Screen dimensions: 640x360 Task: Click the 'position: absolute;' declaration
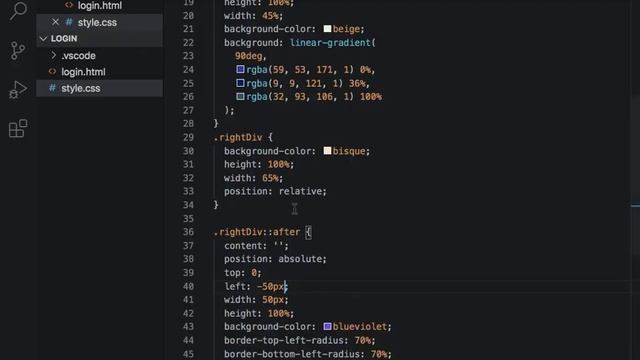tap(276, 259)
